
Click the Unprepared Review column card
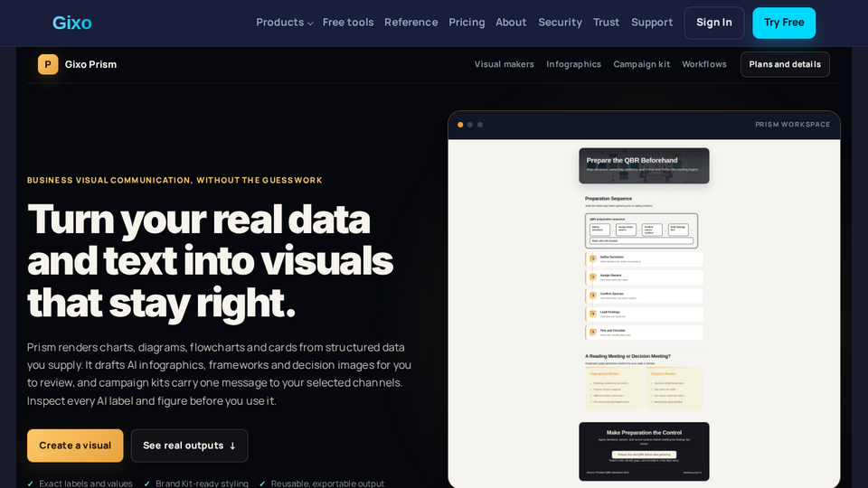pos(614,388)
